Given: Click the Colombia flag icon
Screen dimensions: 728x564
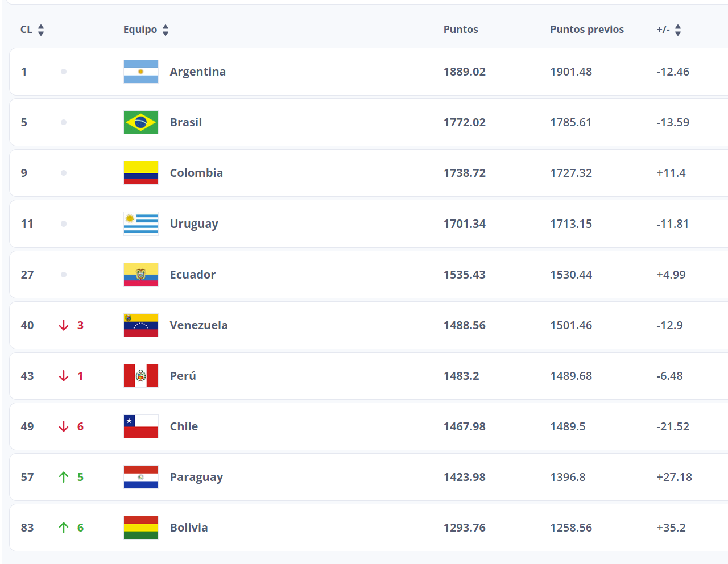Looking at the screenshot, I should click(x=141, y=173).
